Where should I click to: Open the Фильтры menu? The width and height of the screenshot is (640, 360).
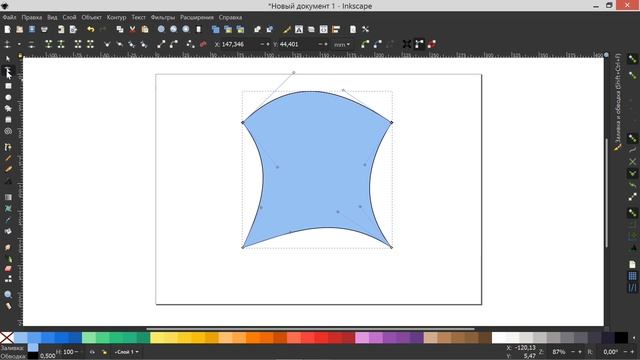(162, 18)
